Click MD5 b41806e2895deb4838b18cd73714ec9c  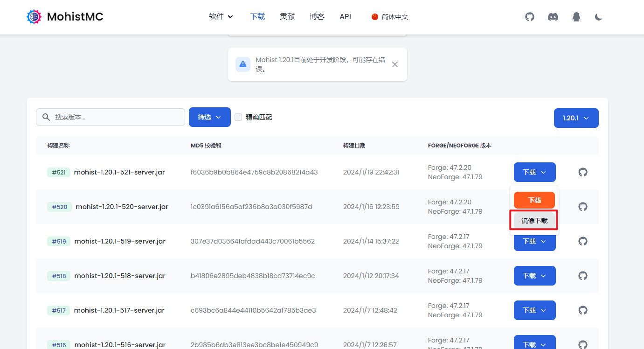click(253, 276)
